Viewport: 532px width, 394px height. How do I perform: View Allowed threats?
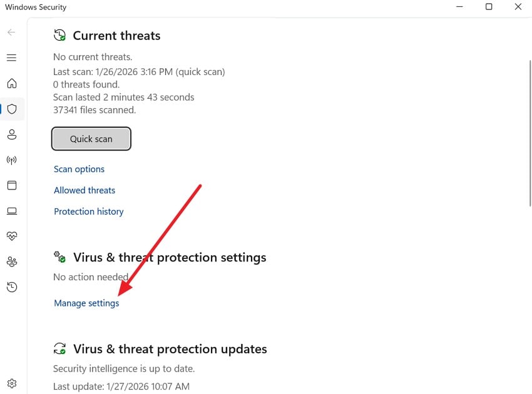pos(84,190)
